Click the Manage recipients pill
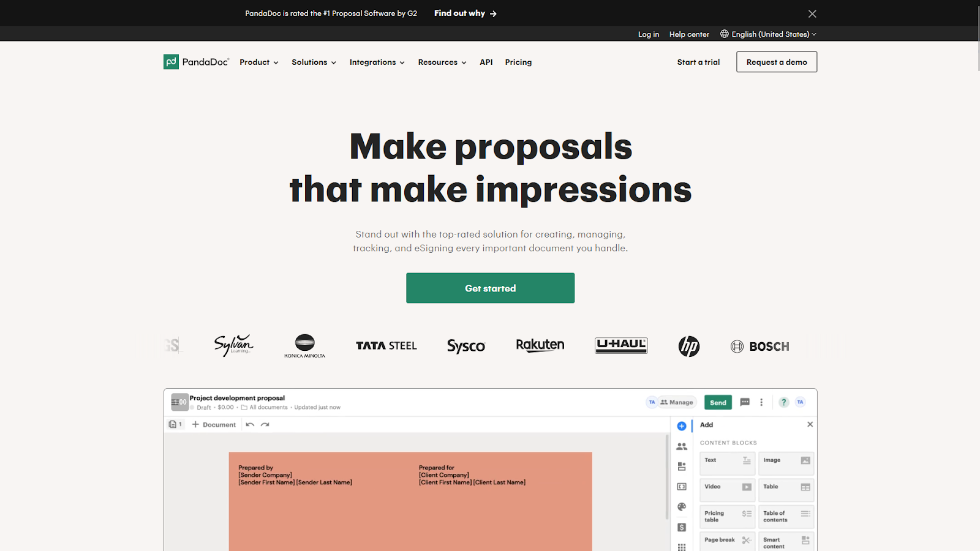Screen dimensions: 980x551 (677, 402)
